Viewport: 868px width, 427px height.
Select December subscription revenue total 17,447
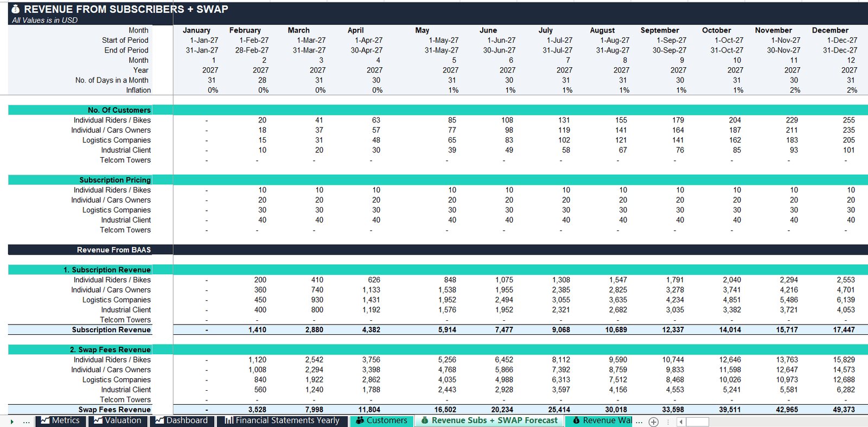click(x=844, y=330)
